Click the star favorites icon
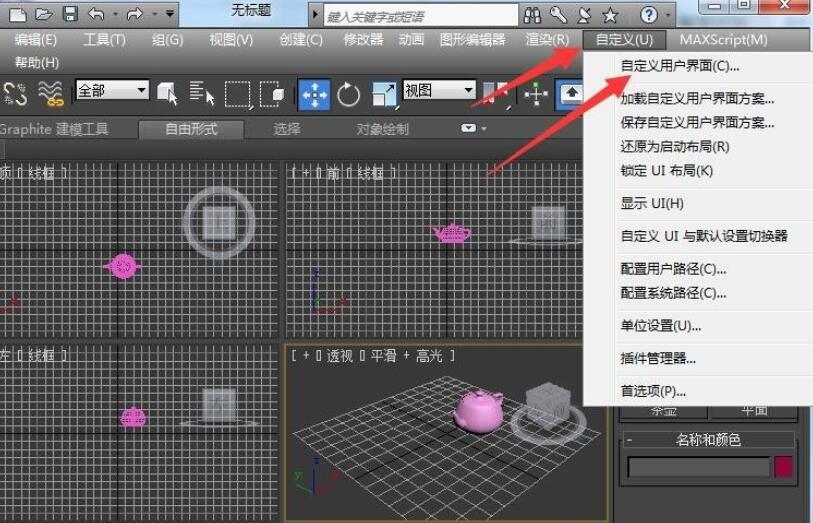The width and height of the screenshot is (813, 523). tap(610, 16)
